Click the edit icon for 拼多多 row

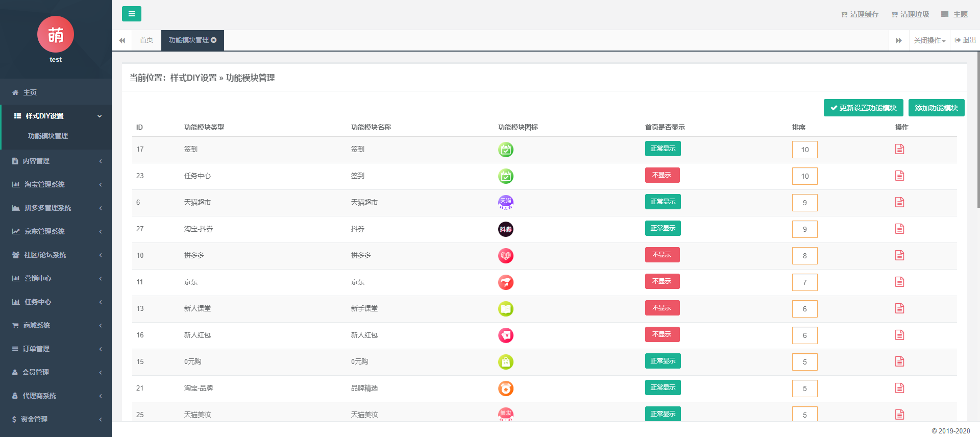899,255
